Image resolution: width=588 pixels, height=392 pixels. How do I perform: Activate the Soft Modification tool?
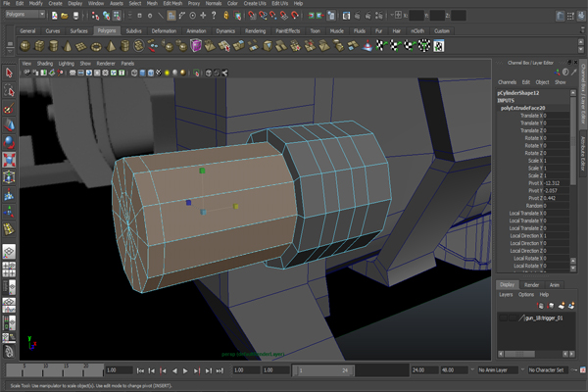[9, 195]
